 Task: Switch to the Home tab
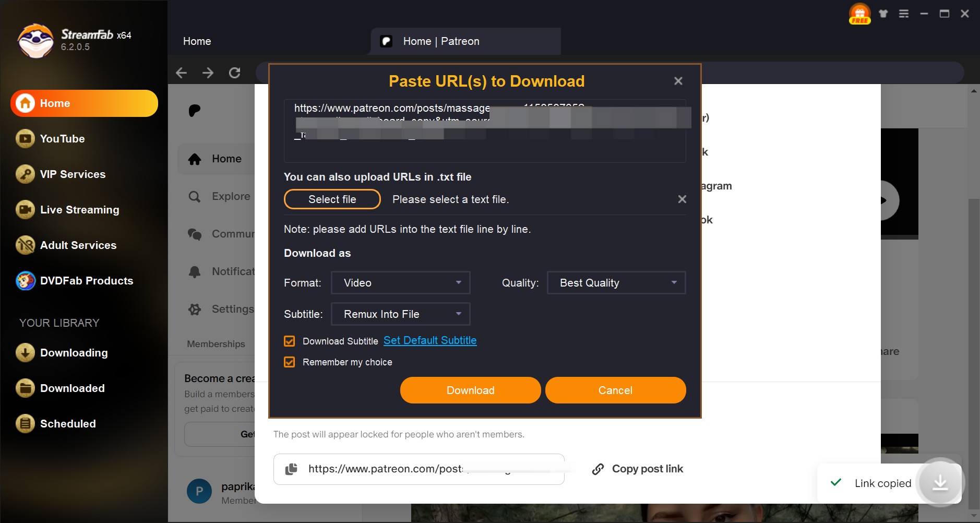(x=197, y=41)
